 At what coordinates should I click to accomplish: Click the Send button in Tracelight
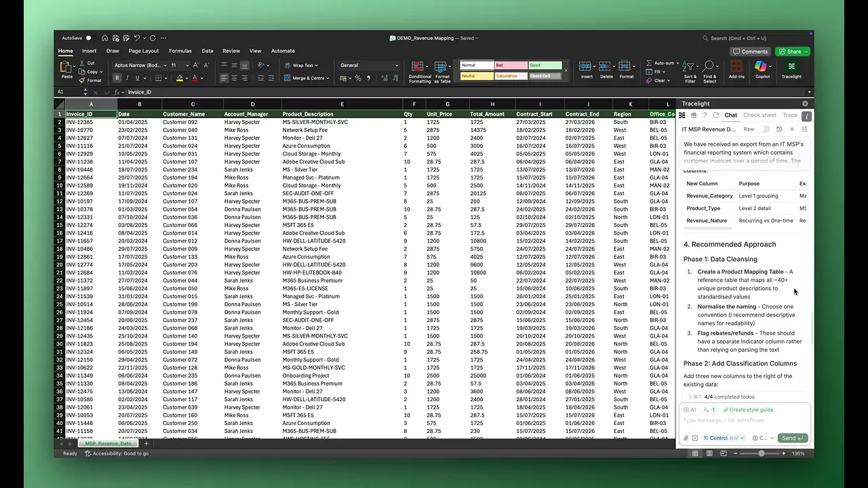coord(792,438)
